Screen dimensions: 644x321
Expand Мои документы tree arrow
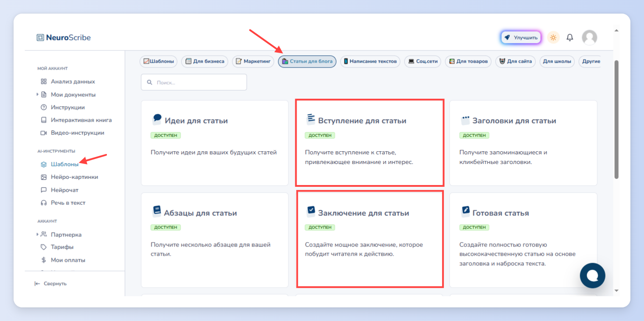point(38,94)
